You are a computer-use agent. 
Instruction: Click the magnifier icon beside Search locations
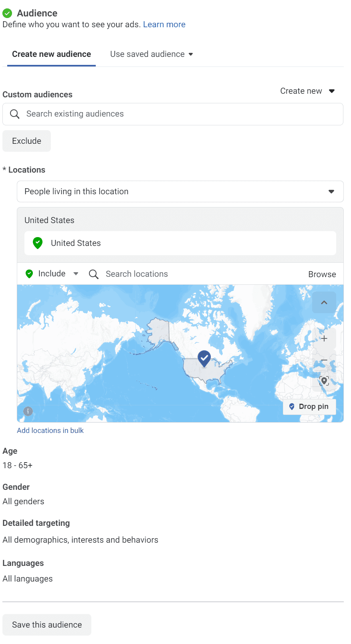(94, 274)
